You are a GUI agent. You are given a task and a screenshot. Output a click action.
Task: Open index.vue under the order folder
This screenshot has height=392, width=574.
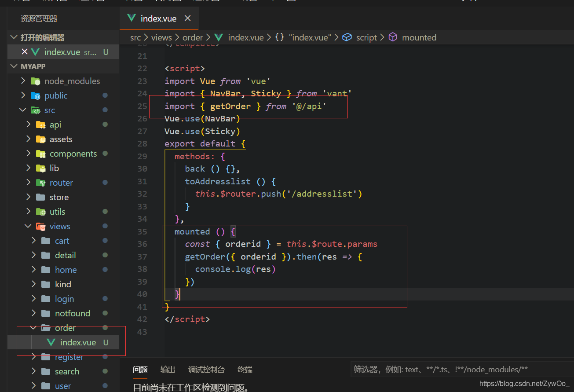[63, 342]
